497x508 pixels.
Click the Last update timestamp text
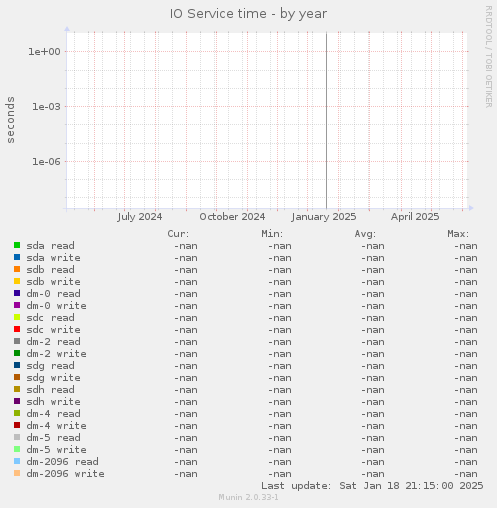(372, 486)
